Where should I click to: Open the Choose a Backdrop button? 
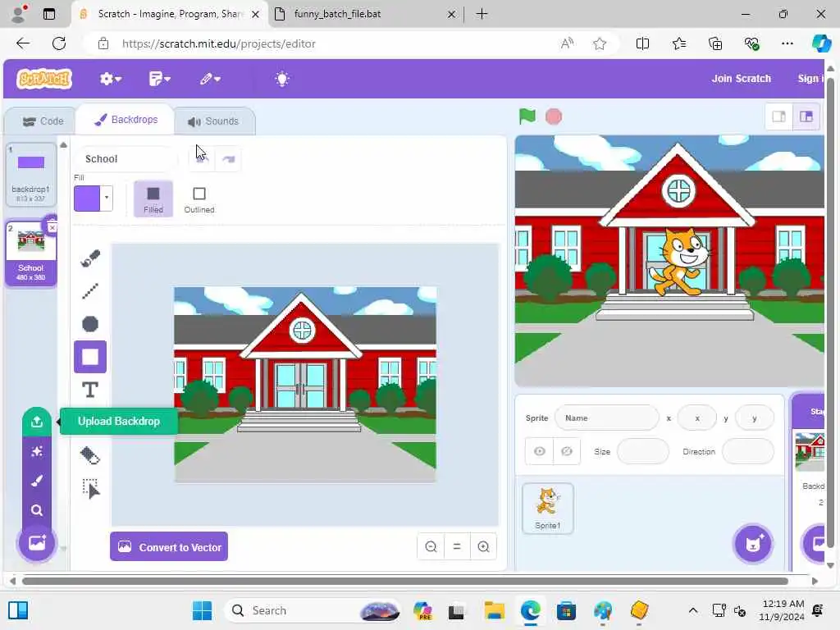click(37, 543)
